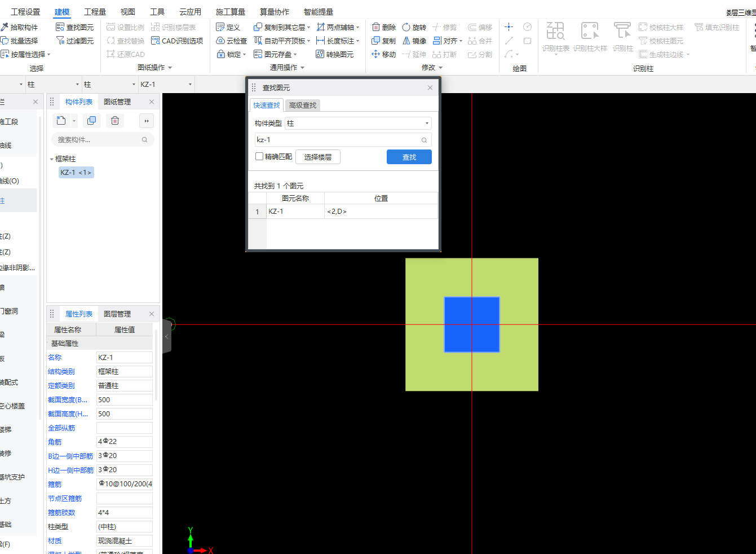Click the 材质 material property link
The height and width of the screenshot is (554, 756).
tap(55, 540)
